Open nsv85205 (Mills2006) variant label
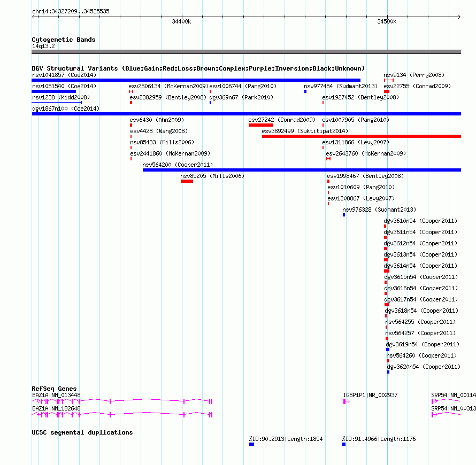 click(212, 176)
